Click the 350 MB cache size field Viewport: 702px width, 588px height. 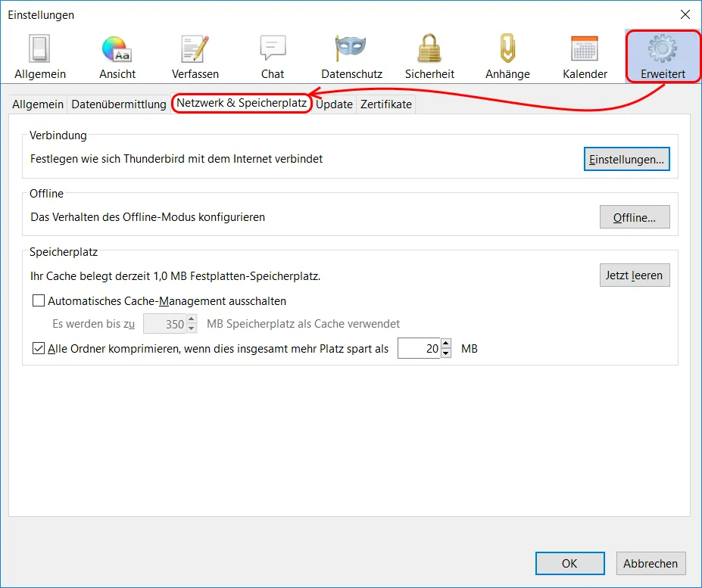click(164, 324)
